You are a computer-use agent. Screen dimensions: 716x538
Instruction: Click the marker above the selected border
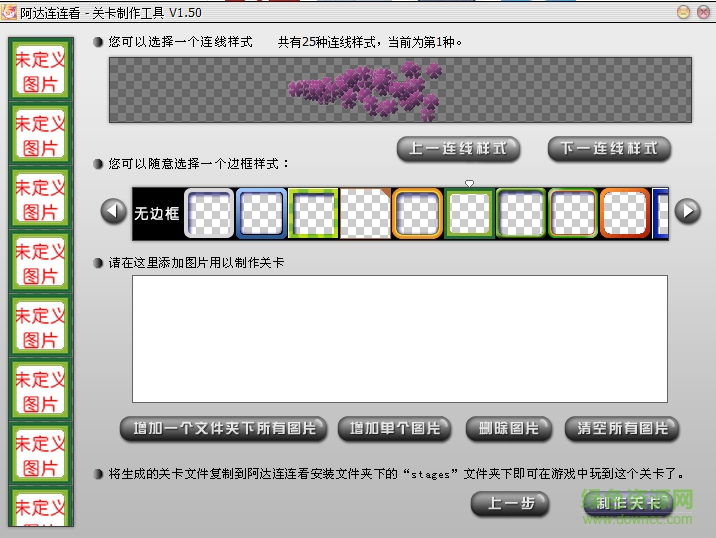tap(469, 183)
